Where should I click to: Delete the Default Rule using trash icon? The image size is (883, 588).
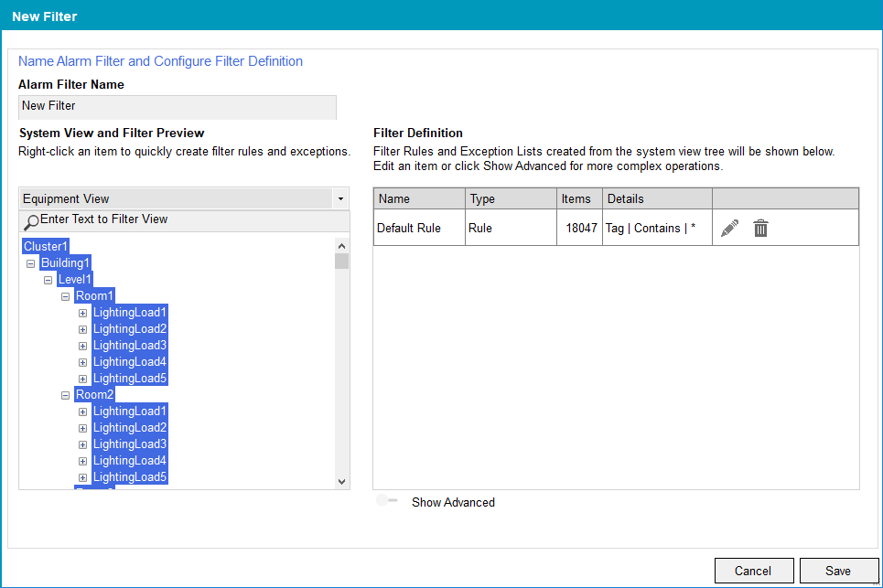click(760, 229)
